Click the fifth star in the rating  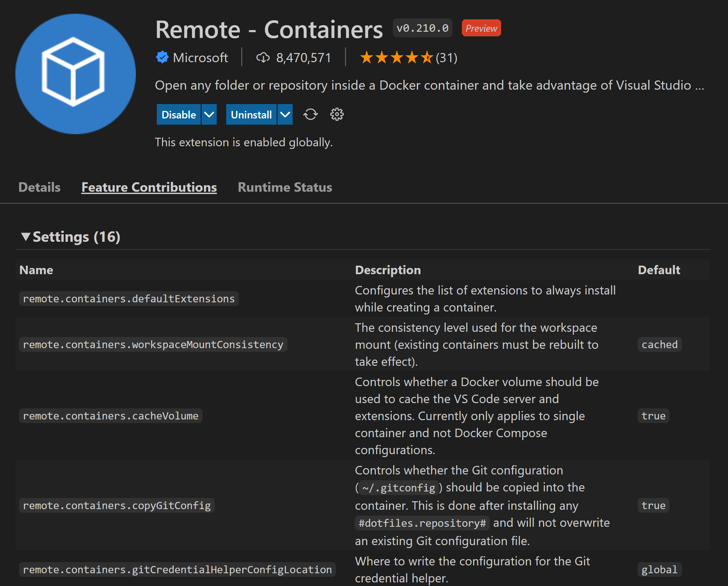coord(427,57)
